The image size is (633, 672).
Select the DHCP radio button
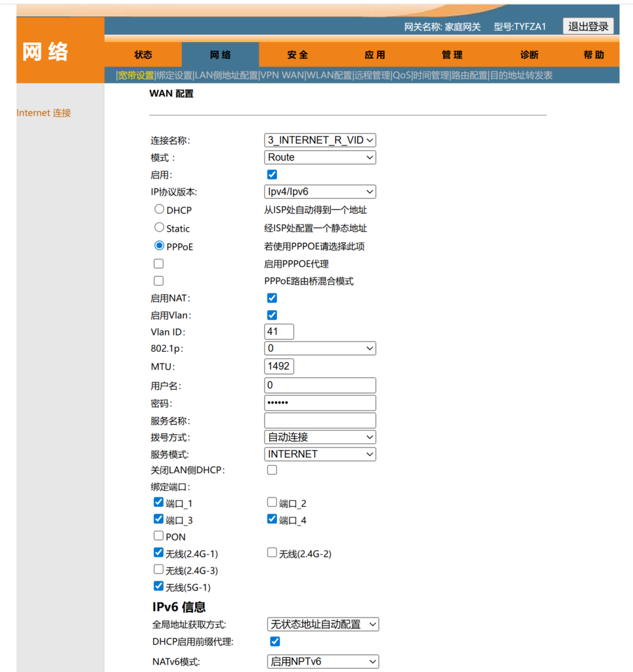tap(159, 209)
